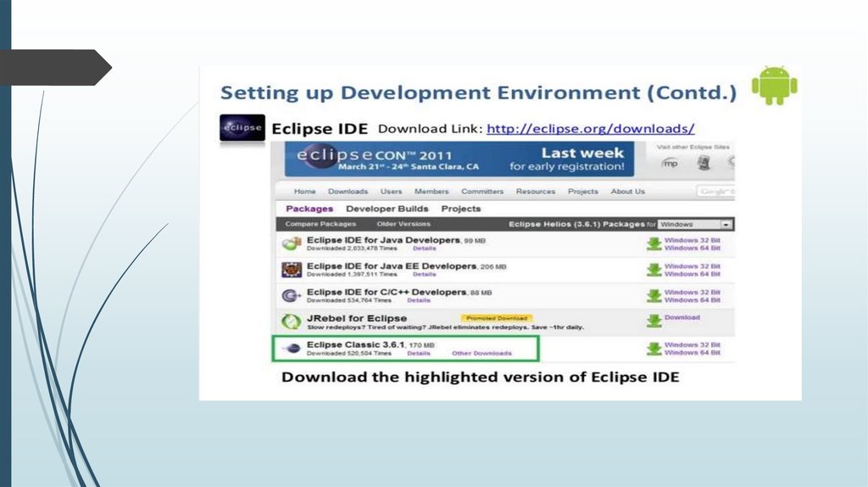Click green download arrow for Eclipse Classic
868x487 pixels.
(654, 349)
